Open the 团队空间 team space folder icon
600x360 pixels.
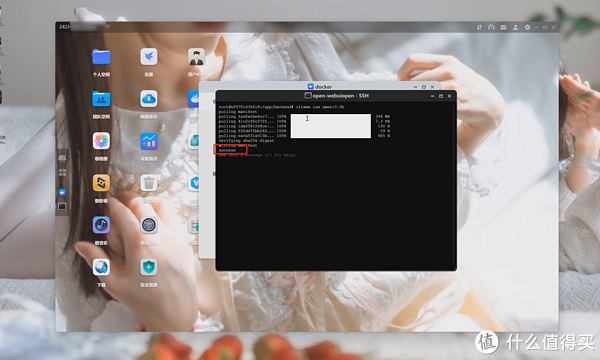101,99
